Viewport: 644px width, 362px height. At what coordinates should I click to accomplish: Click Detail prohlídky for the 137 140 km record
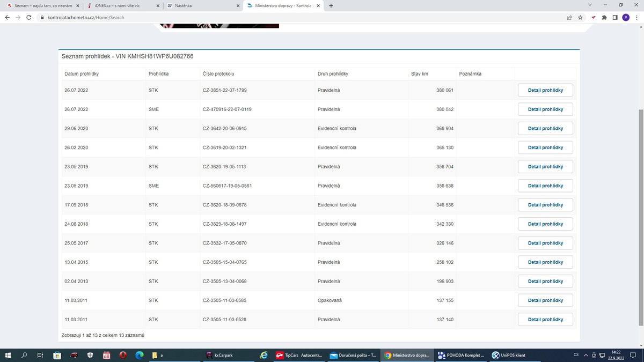tap(545, 320)
